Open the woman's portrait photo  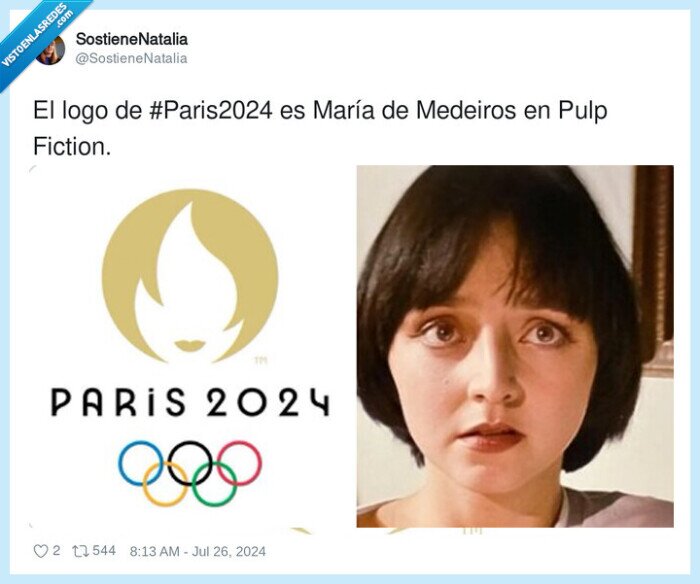click(x=515, y=346)
